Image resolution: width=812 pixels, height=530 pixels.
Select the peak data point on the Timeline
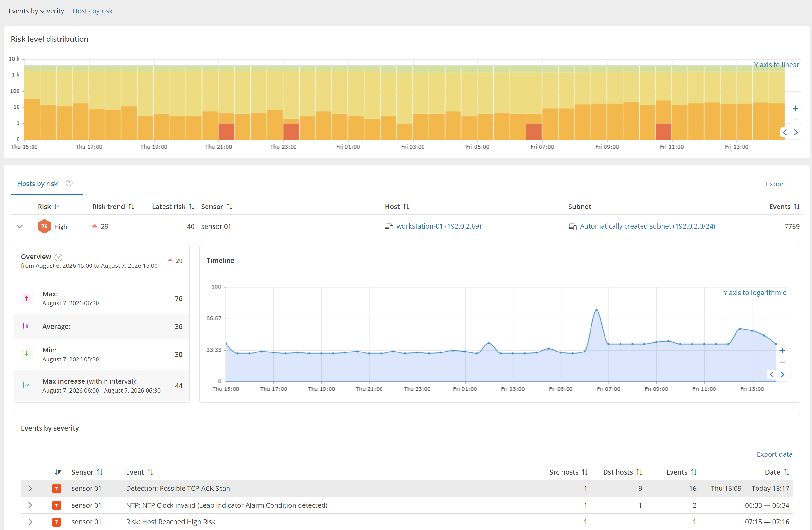click(596, 310)
